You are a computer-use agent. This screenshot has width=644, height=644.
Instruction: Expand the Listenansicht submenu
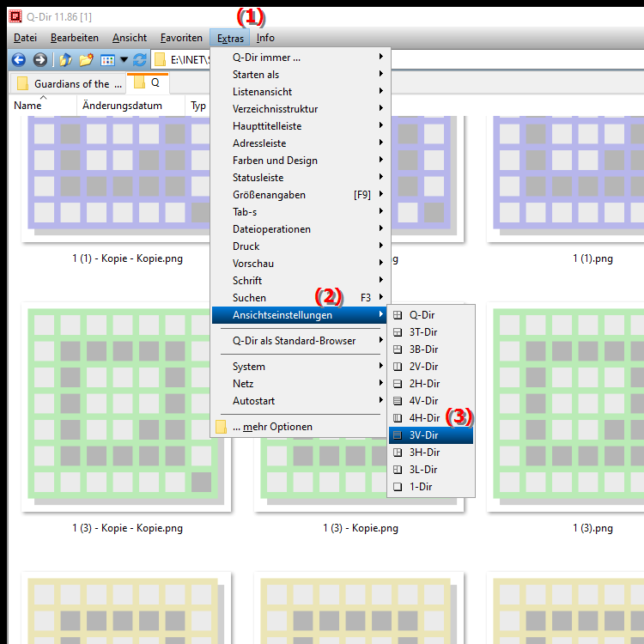pos(300,92)
